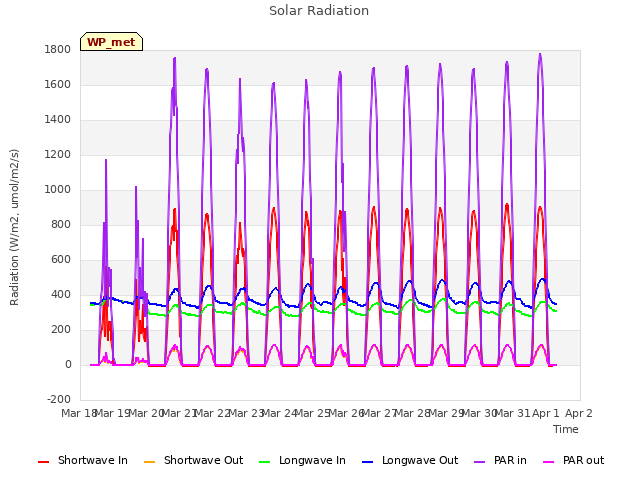Click the Apr 1 x-axis label
This screenshot has height=480, width=640.
[x=546, y=413]
